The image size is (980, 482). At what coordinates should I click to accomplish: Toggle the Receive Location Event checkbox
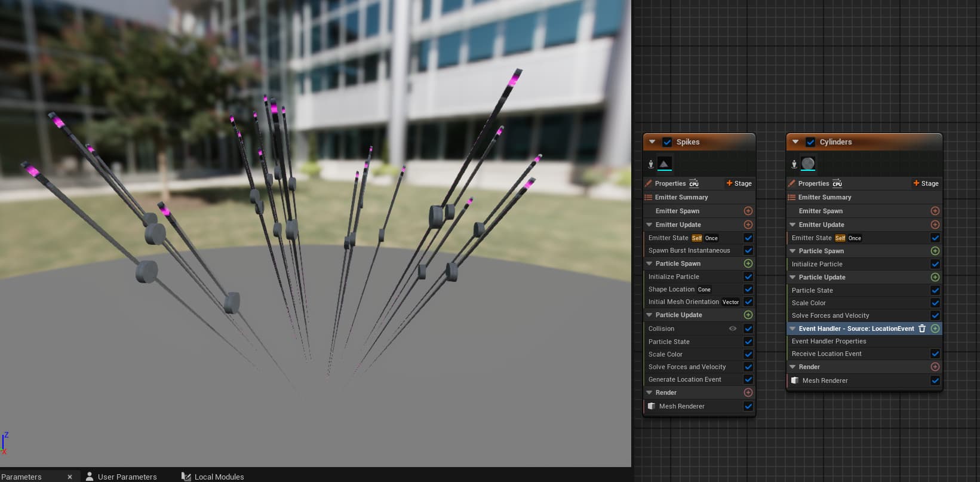pyautogui.click(x=935, y=354)
